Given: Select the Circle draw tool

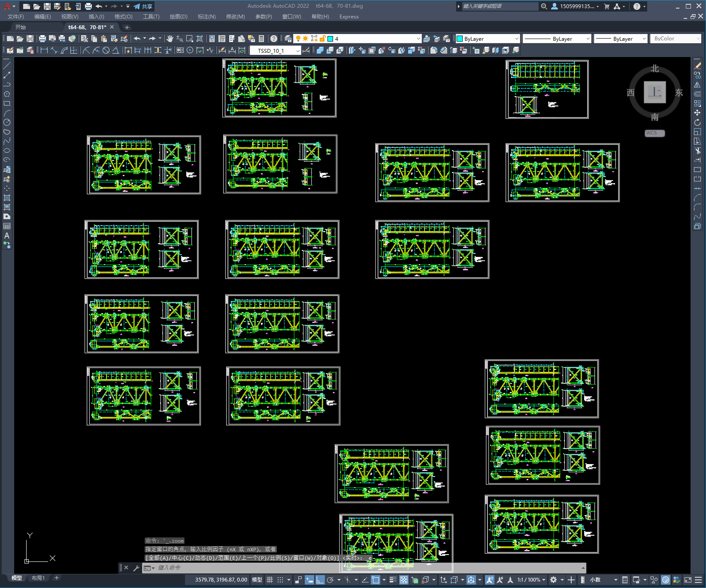Looking at the screenshot, I should tap(7, 122).
